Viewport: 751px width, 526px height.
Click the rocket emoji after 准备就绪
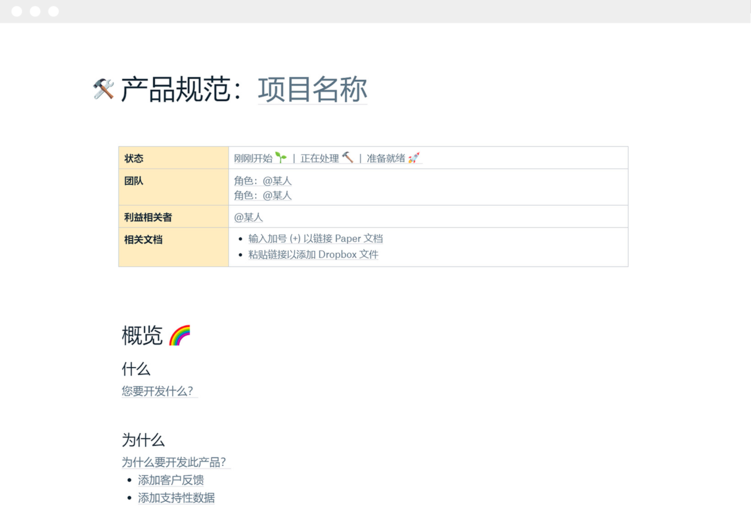pyautogui.click(x=414, y=158)
